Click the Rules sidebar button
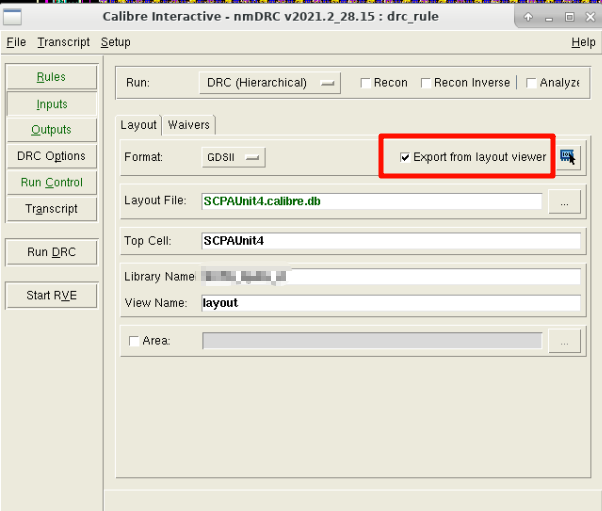Screen dimensions: 602x511 click(51, 77)
